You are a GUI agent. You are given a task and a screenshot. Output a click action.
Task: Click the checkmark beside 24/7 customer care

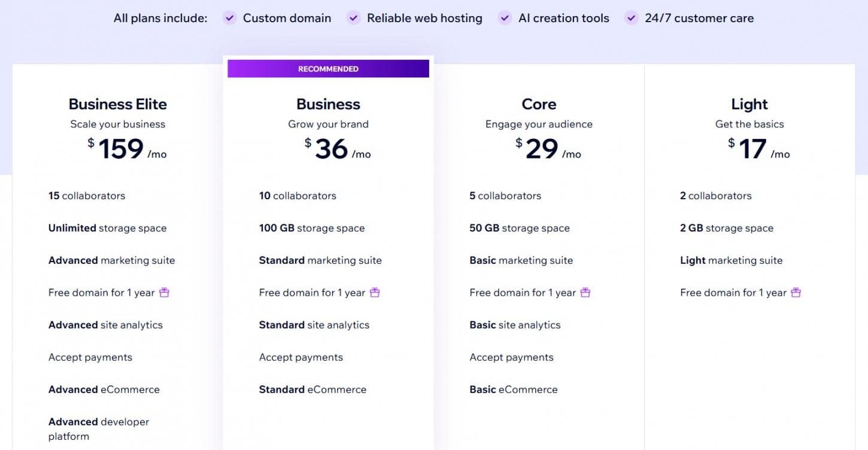pos(631,18)
